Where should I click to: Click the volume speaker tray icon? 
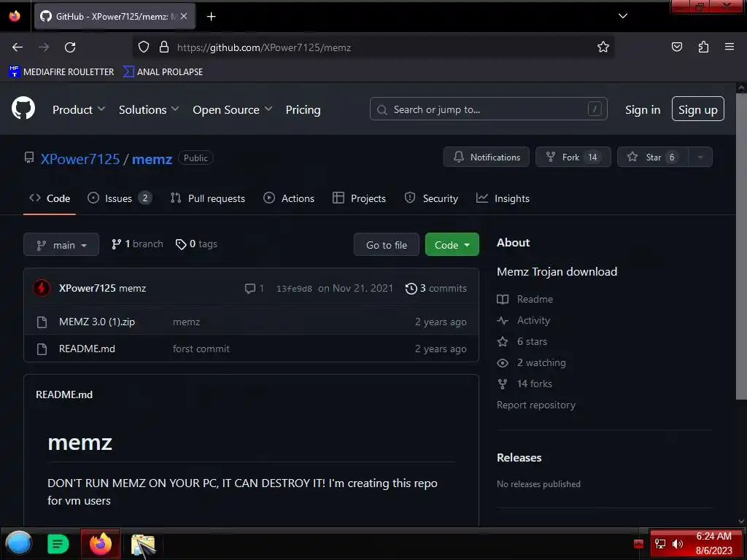[x=678, y=544]
